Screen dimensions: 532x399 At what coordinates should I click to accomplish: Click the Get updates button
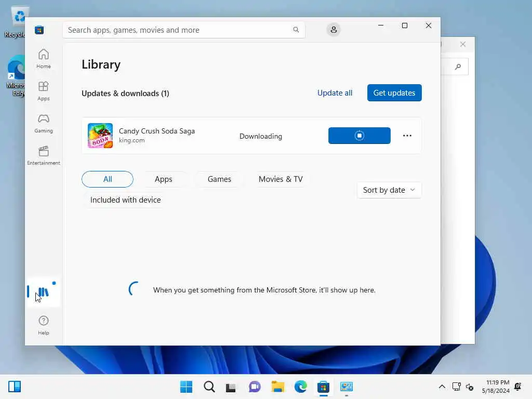click(x=394, y=92)
